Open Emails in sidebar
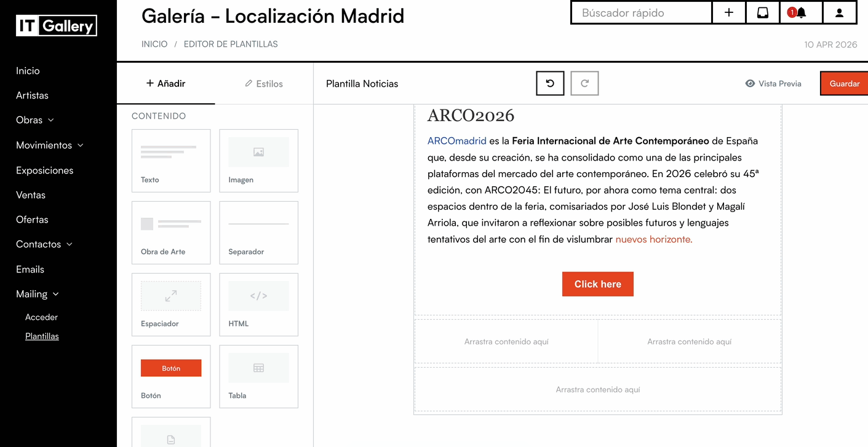This screenshot has width=868, height=447. coord(30,269)
